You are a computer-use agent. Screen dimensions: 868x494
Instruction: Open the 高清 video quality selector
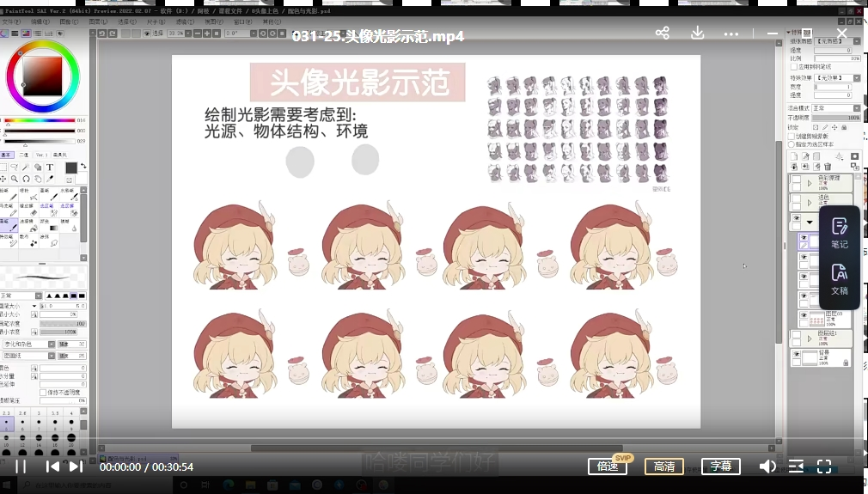click(x=663, y=467)
